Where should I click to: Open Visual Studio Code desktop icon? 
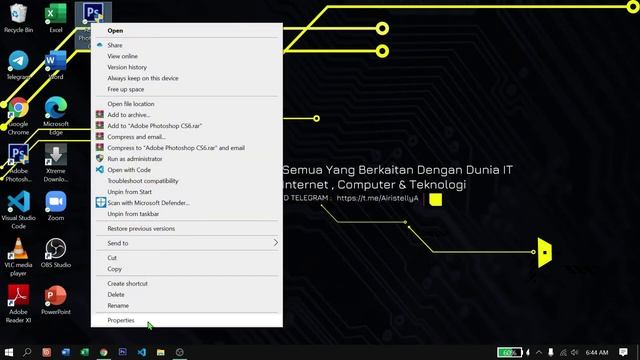18,210
